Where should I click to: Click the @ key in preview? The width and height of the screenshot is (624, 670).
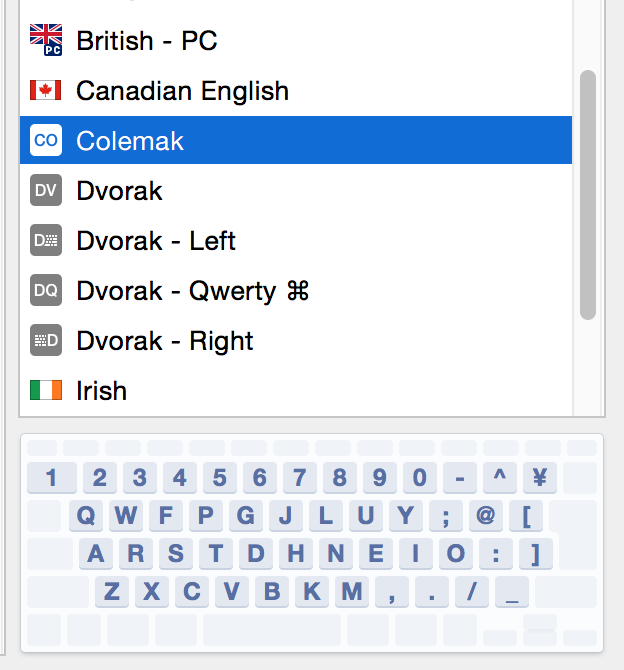pos(486,516)
